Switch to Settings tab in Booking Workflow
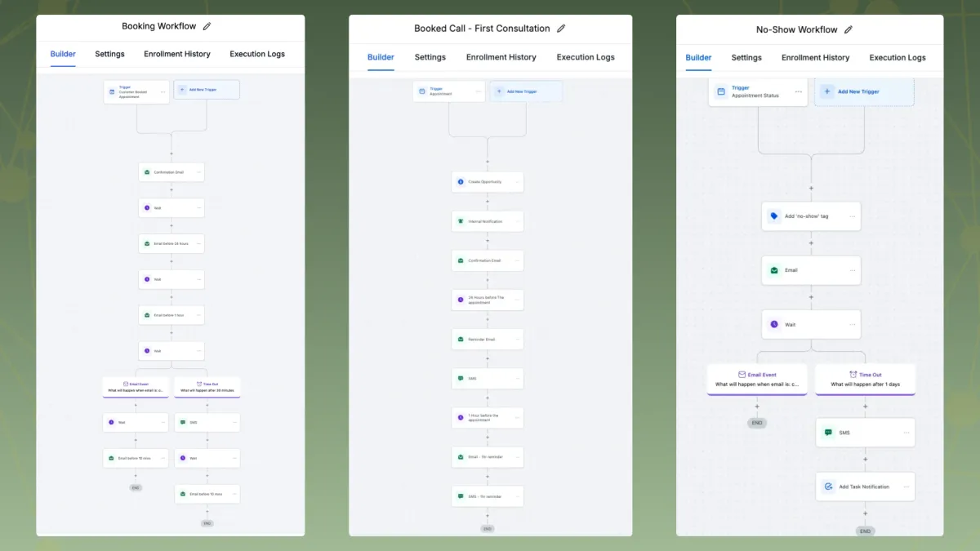Screen dimensions: 980x551 click(109, 54)
